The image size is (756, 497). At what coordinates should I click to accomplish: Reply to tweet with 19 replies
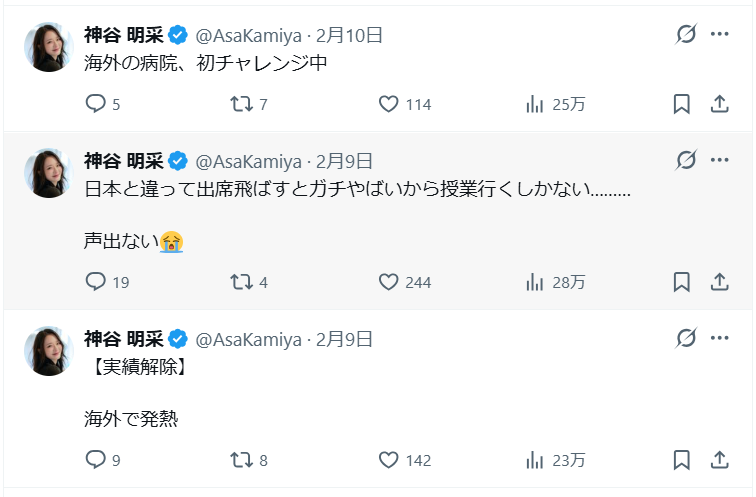[96, 282]
